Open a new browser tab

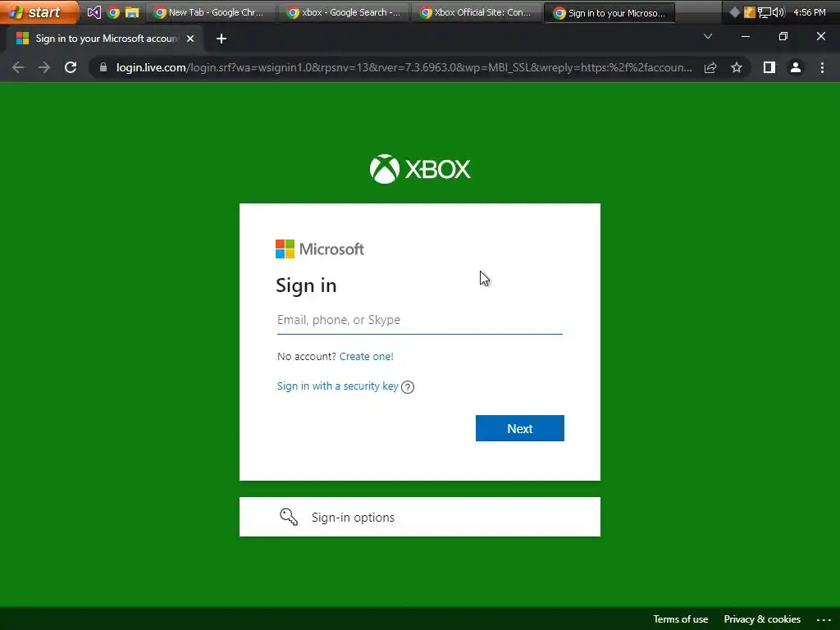(x=221, y=39)
